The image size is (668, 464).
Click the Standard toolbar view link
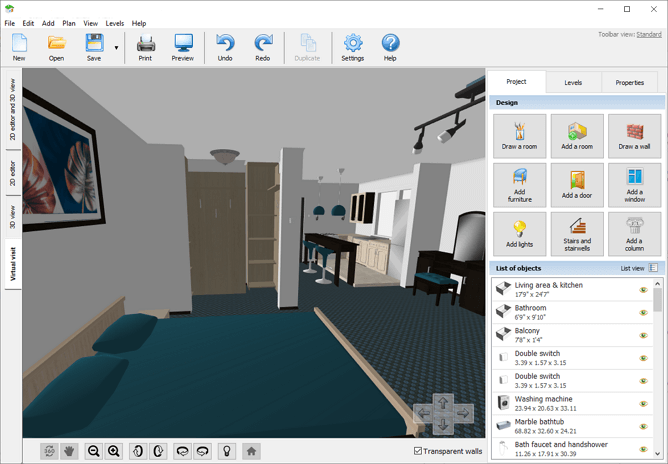[x=649, y=35]
